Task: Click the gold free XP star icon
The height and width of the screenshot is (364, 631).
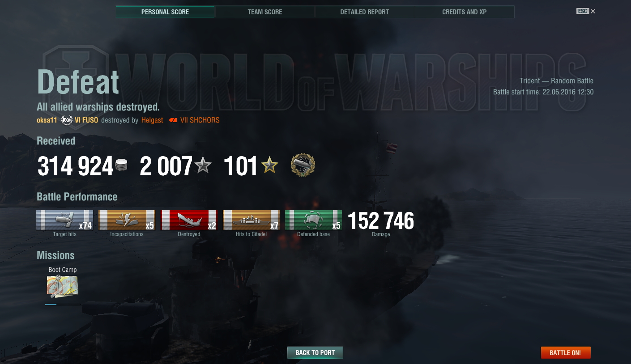Action: pyautogui.click(x=269, y=165)
